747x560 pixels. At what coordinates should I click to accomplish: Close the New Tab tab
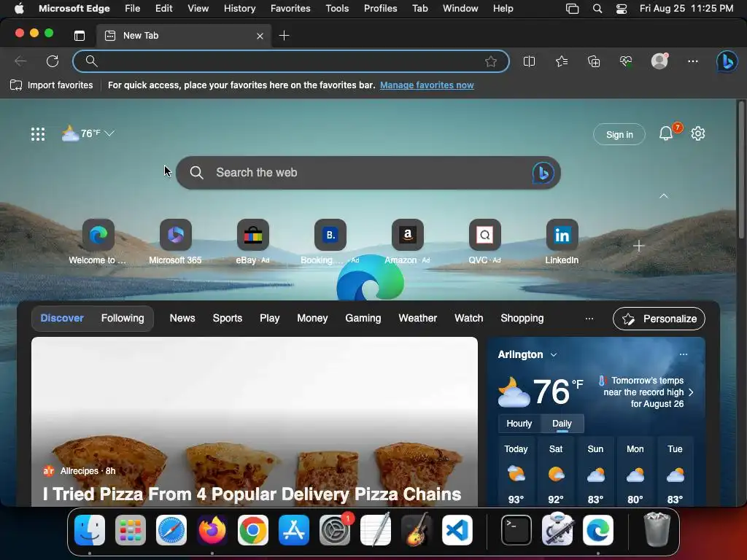click(x=260, y=36)
